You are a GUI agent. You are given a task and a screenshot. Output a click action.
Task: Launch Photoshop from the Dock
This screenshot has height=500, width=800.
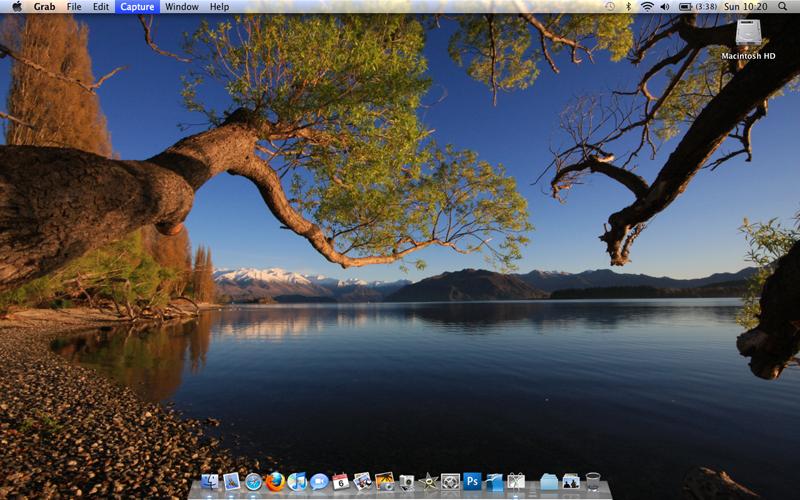(472, 482)
